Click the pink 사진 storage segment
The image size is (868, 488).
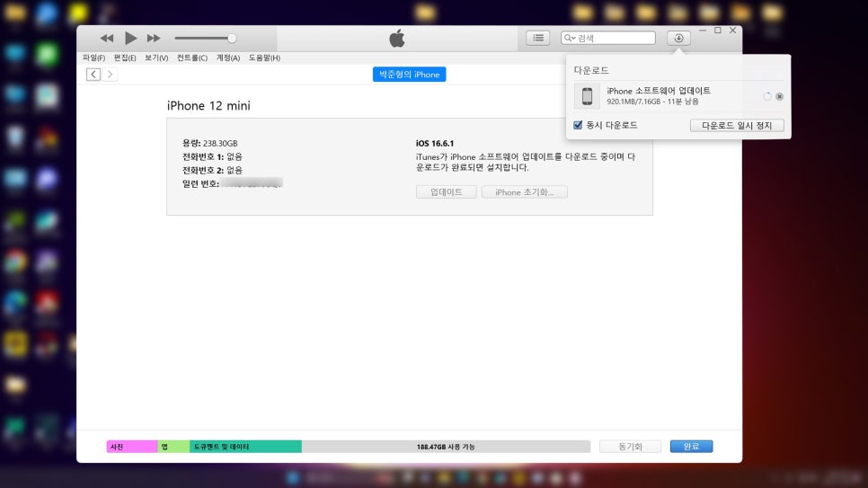[132, 447]
